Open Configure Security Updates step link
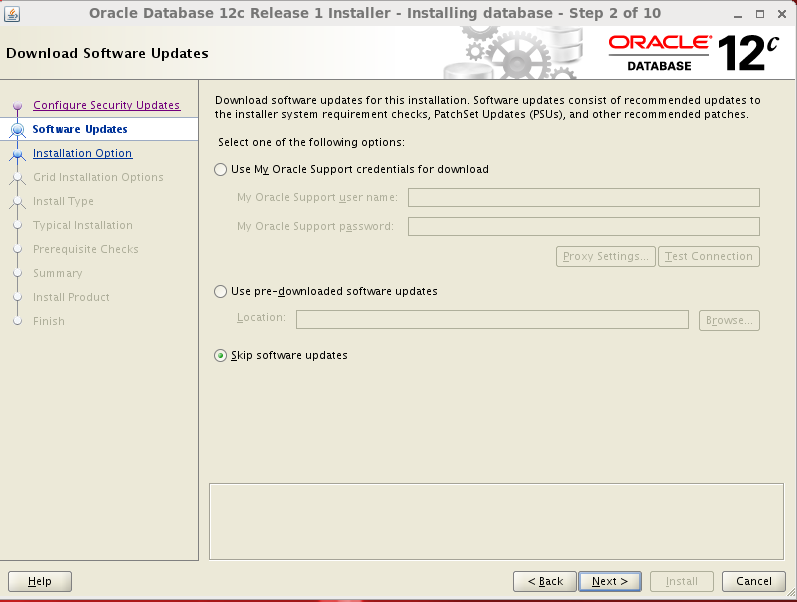 106,105
